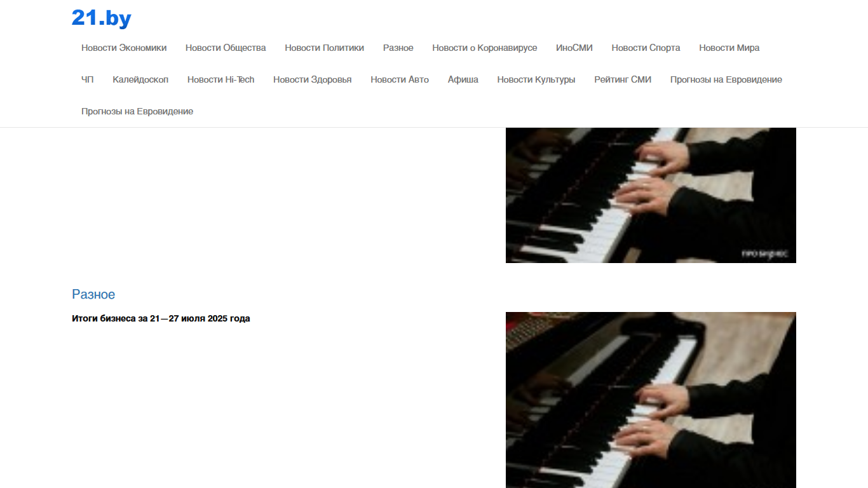Visit Новости о Коронавирусе section
The image size is (868, 488).
485,48
